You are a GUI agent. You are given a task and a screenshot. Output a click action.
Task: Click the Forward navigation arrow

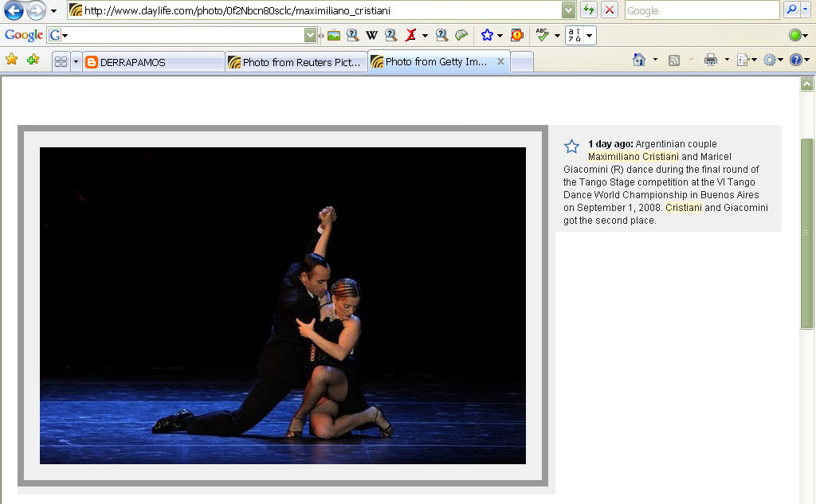click(36, 10)
